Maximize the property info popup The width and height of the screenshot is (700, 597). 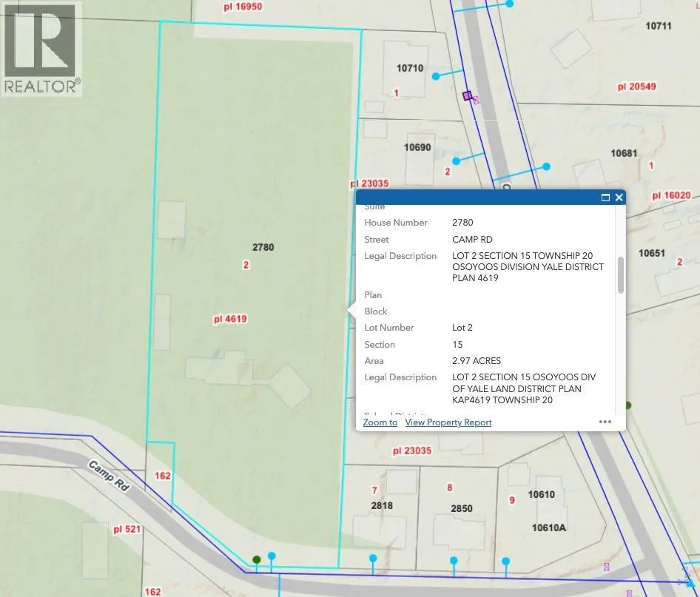pyautogui.click(x=605, y=198)
